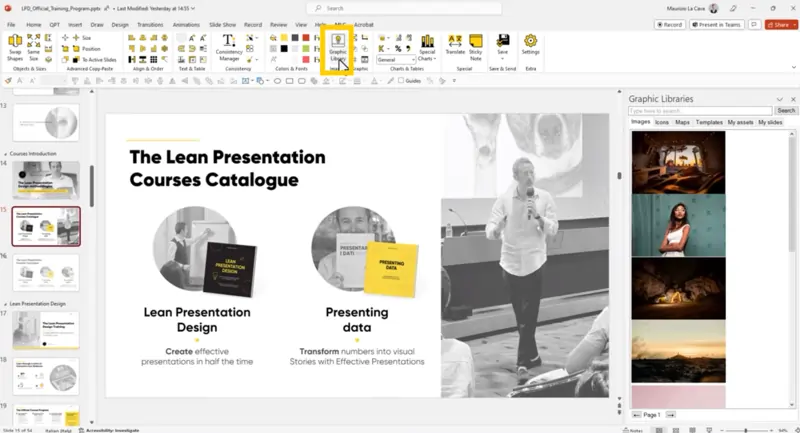Select slide 17 thumbnail
The height and width of the screenshot is (433, 800).
pos(46,330)
